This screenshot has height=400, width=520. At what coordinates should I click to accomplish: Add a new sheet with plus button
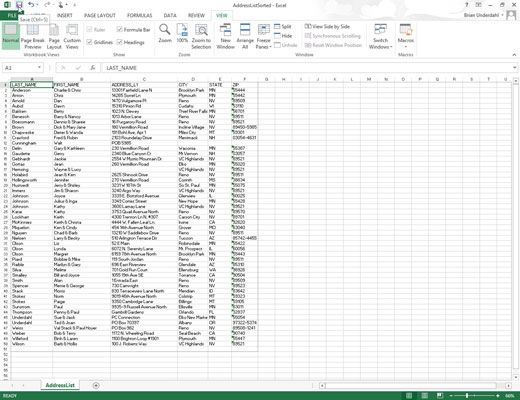pyautogui.click(x=96, y=385)
